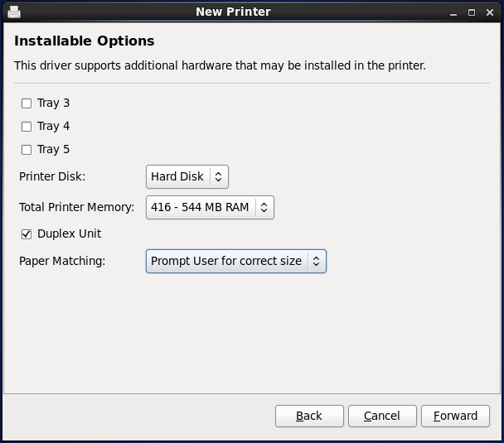
Task: Uncheck the Duplex Unit checkbox
Action: 27,234
